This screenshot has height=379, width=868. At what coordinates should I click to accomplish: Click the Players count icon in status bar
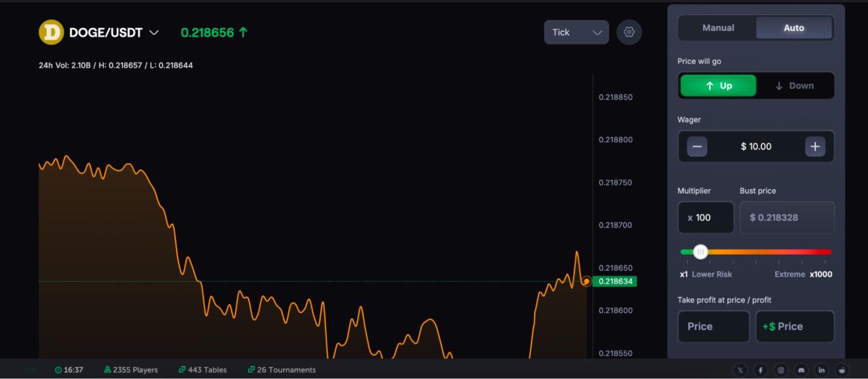(107, 370)
